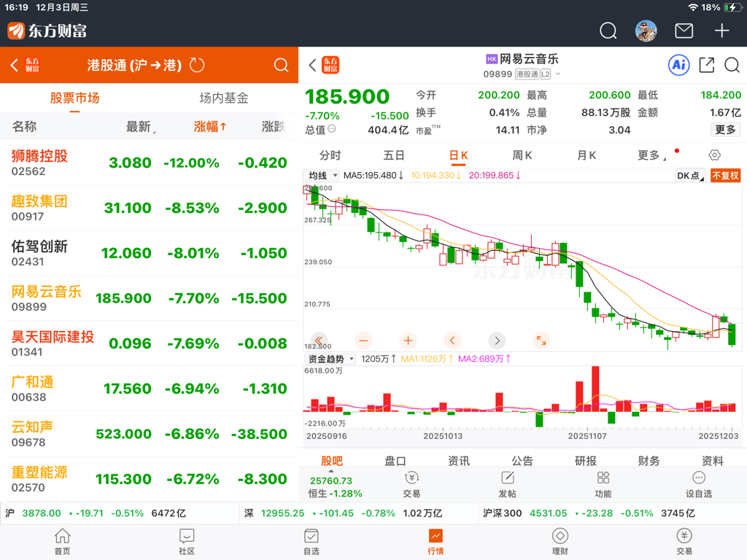
Task: Open the user profile avatar
Action: pyautogui.click(x=646, y=31)
